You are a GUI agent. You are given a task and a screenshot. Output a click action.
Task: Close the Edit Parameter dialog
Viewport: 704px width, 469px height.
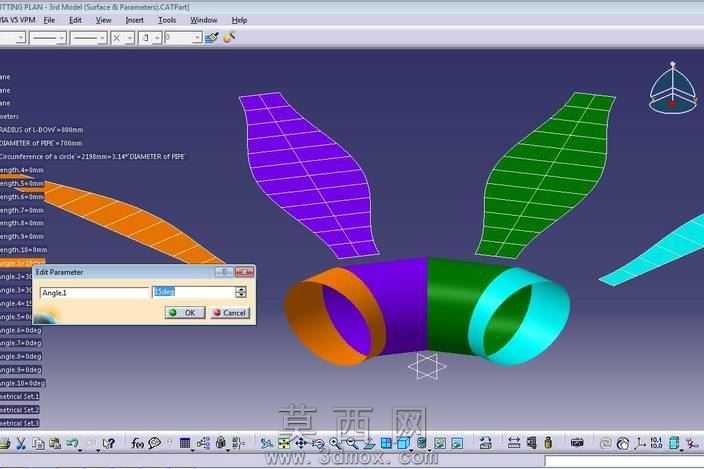click(245, 272)
